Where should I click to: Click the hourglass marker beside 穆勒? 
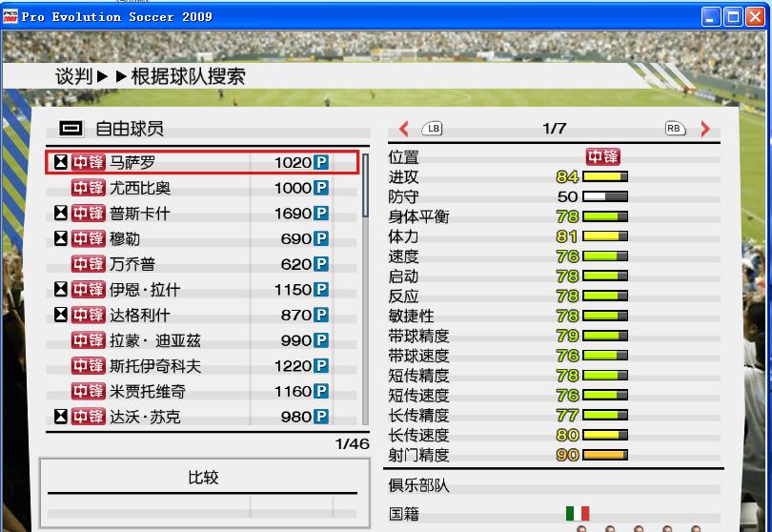[x=61, y=238]
